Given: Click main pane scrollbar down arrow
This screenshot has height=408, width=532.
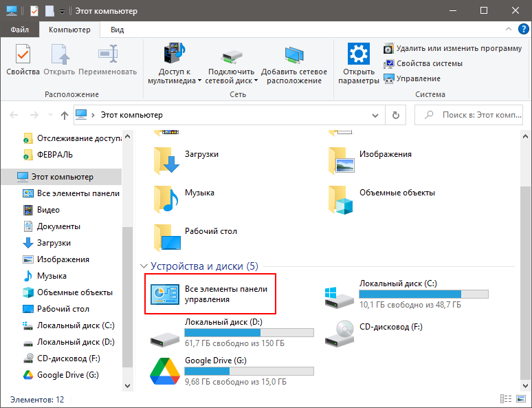Looking at the screenshot, I should click(x=525, y=385).
